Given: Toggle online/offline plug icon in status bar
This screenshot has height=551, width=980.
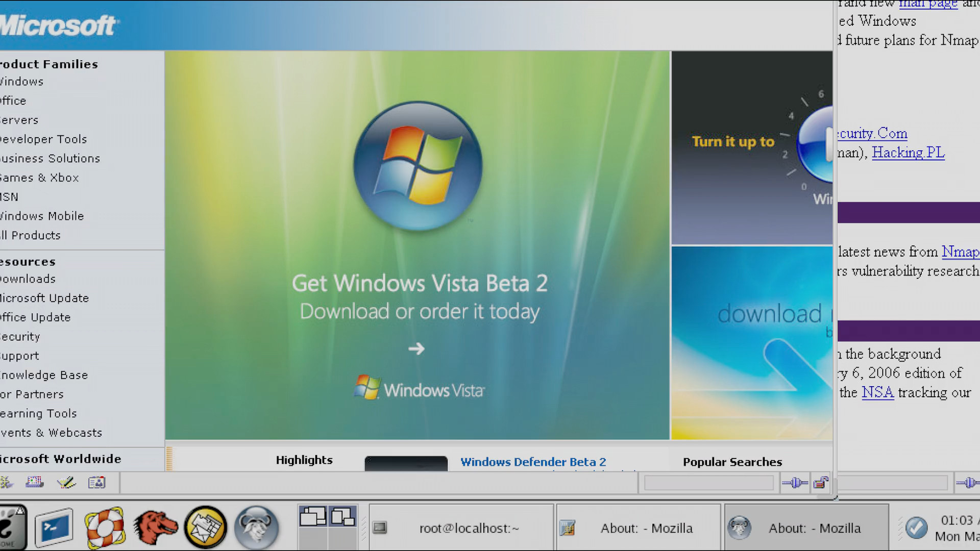Looking at the screenshot, I should 794,483.
